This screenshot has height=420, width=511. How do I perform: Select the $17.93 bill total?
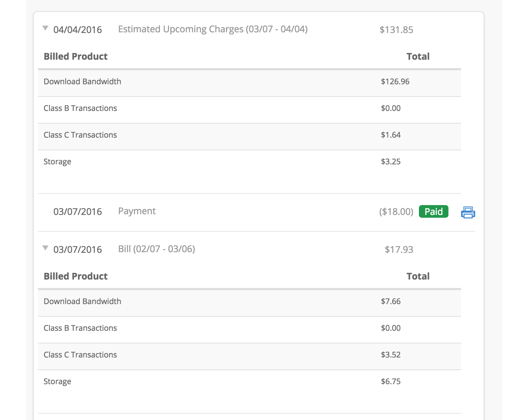(399, 250)
